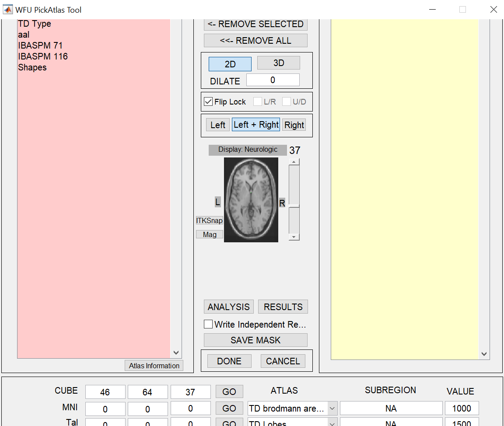Viewport: 504px width, 426px height.
Task: Click the MATLAB icon in title bar
Action: (x=8, y=10)
